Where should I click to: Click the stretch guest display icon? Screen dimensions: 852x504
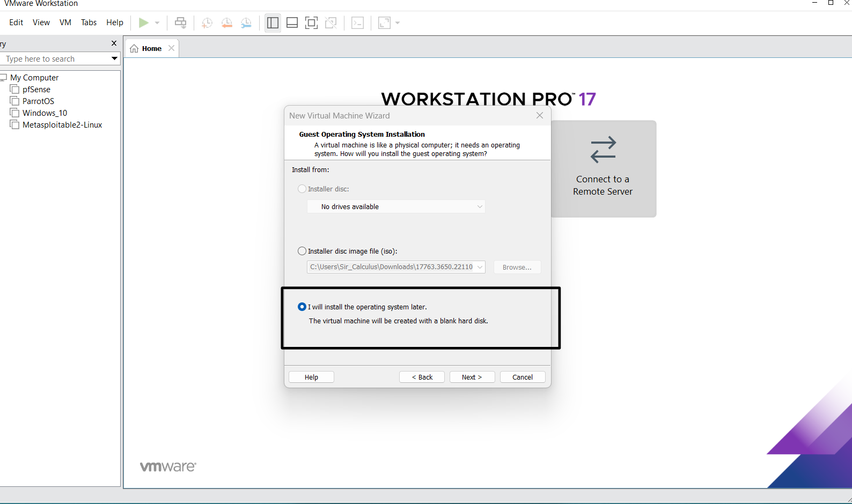pyautogui.click(x=385, y=23)
